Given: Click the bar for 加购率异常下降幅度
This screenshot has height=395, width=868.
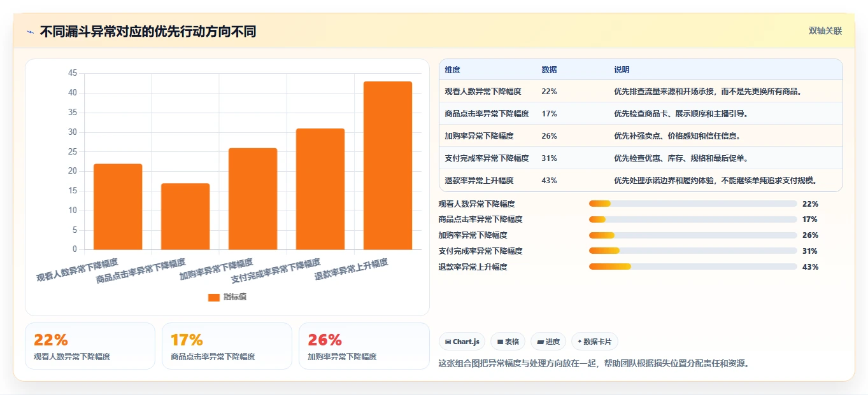Looking at the screenshot, I should pyautogui.click(x=253, y=198).
